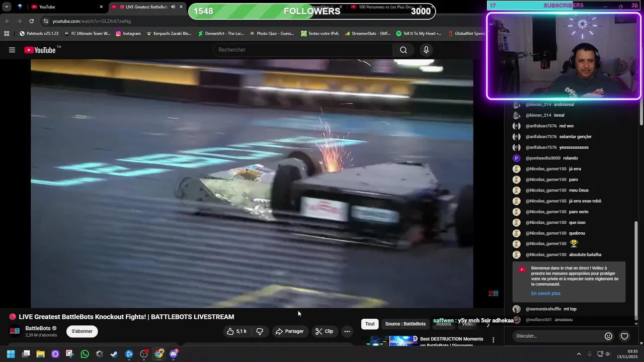Open the GlobalNet Speed bookmark
The height and width of the screenshot is (362, 644).
click(x=466, y=34)
